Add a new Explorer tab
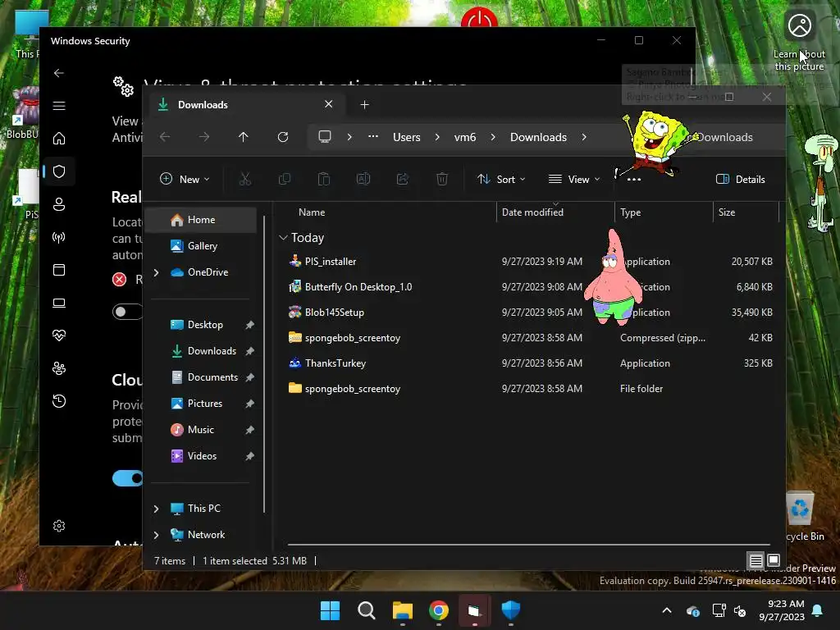 [x=365, y=105]
